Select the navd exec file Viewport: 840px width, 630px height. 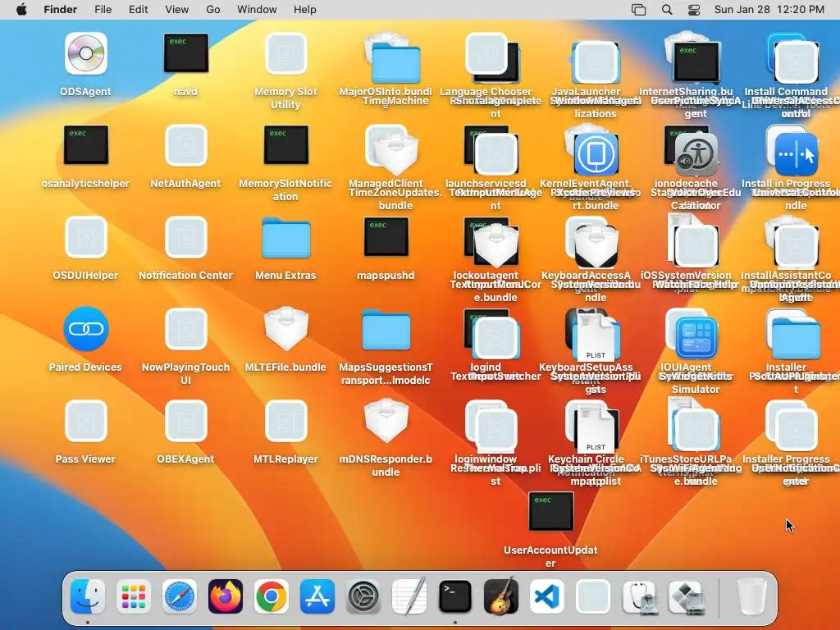(186, 53)
